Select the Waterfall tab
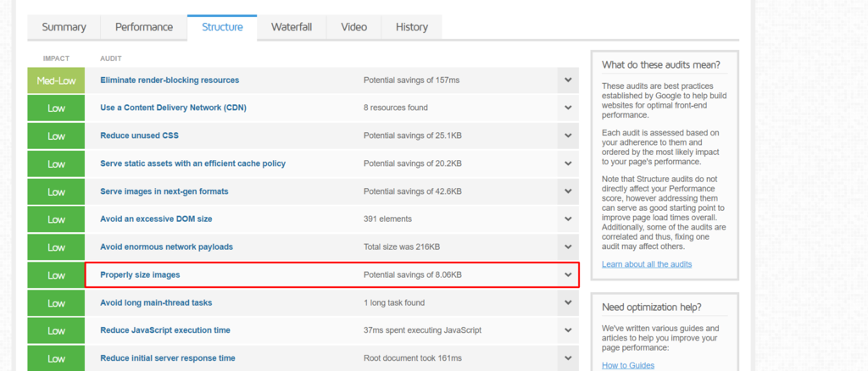 coord(292,27)
